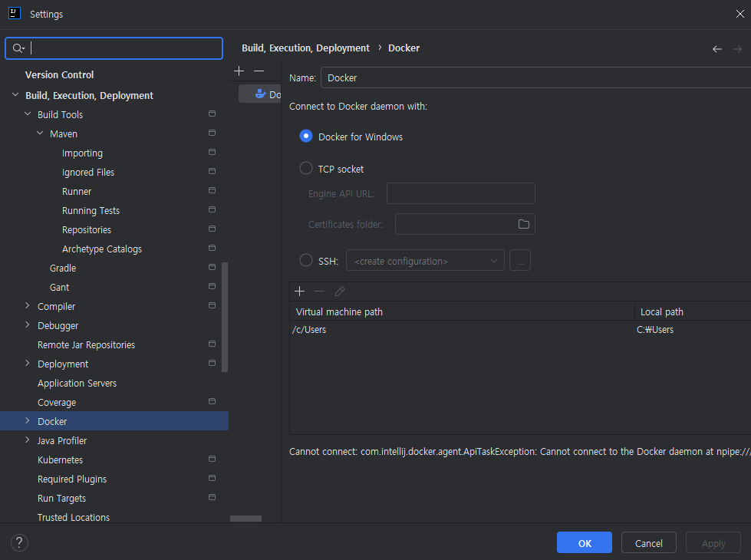
Task: Browse for the certificates folder
Action: tap(523, 224)
